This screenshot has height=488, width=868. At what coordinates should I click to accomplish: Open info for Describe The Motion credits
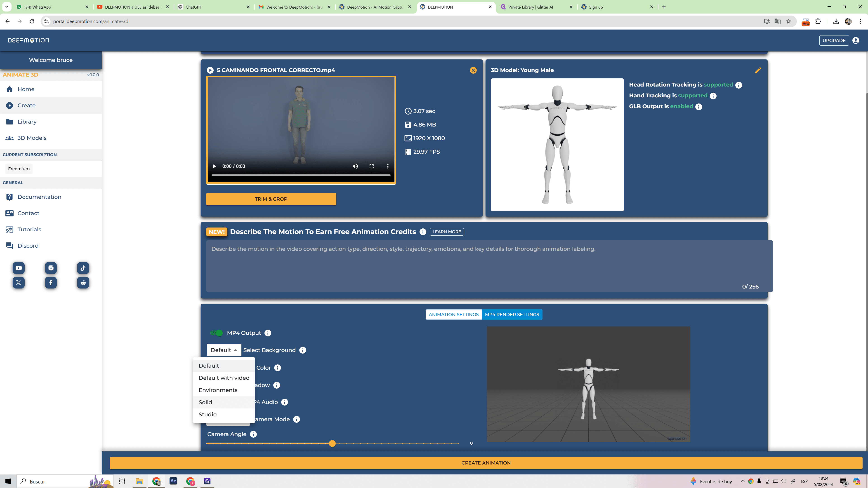(x=423, y=232)
